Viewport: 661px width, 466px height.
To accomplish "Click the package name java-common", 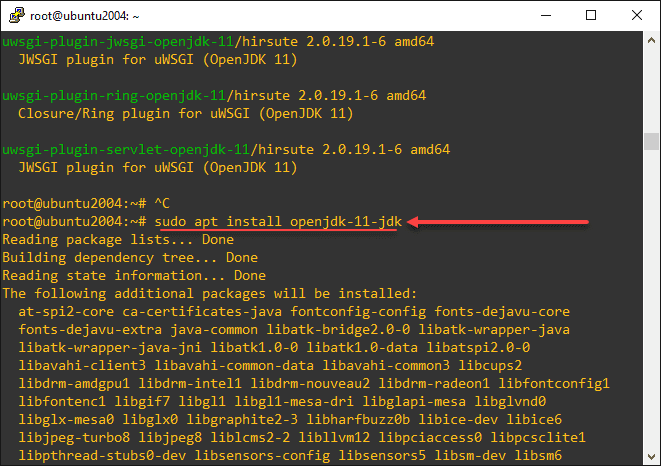I will [214, 329].
